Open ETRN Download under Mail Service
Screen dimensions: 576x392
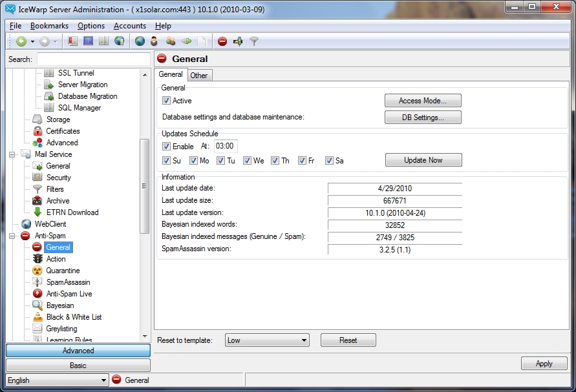pyautogui.click(x=72, y=212)
